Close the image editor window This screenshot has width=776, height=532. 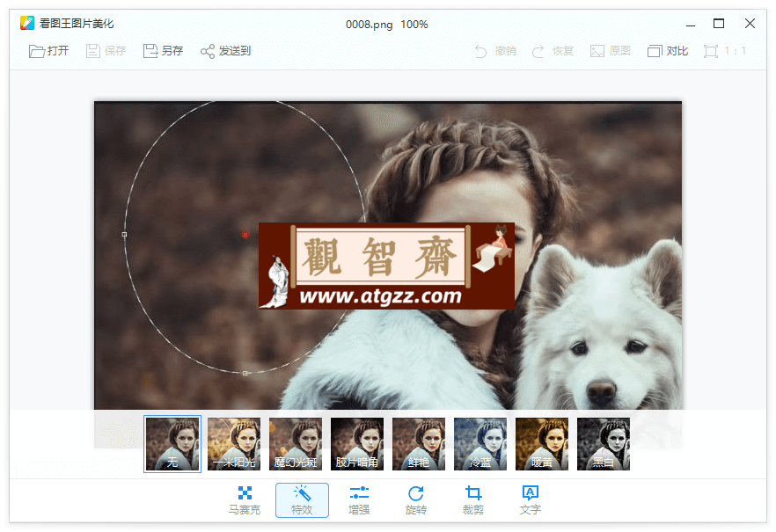tap(750, 23)
